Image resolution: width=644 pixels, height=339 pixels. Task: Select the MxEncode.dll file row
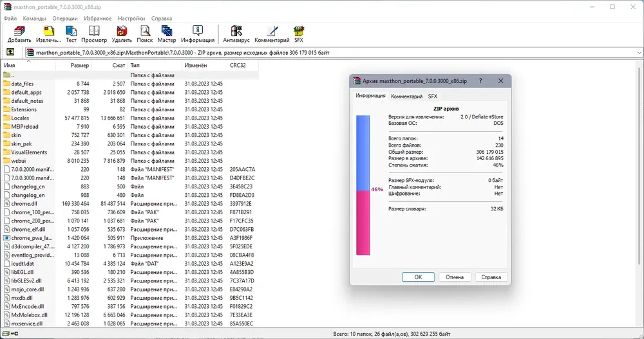tap(131, 306)
